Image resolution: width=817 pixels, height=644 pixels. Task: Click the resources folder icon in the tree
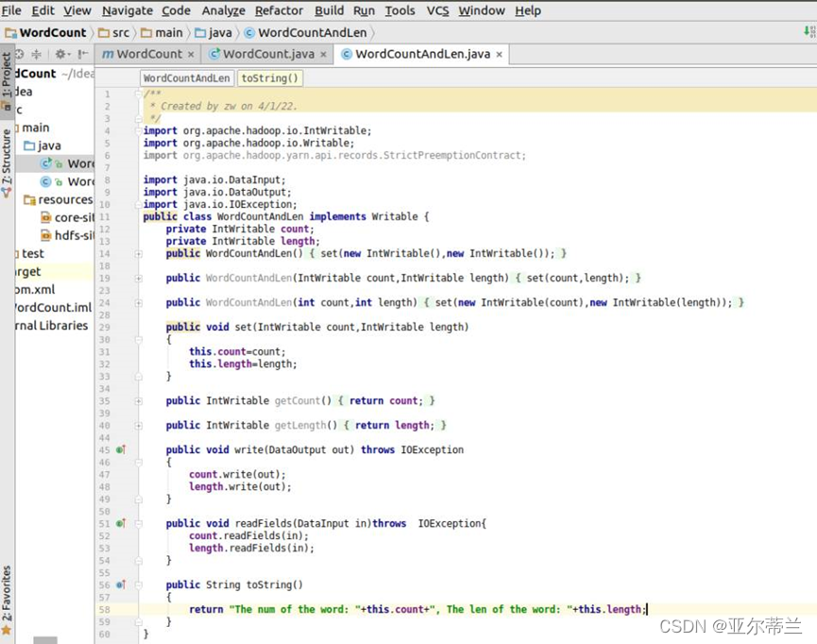tap(29, 200)
